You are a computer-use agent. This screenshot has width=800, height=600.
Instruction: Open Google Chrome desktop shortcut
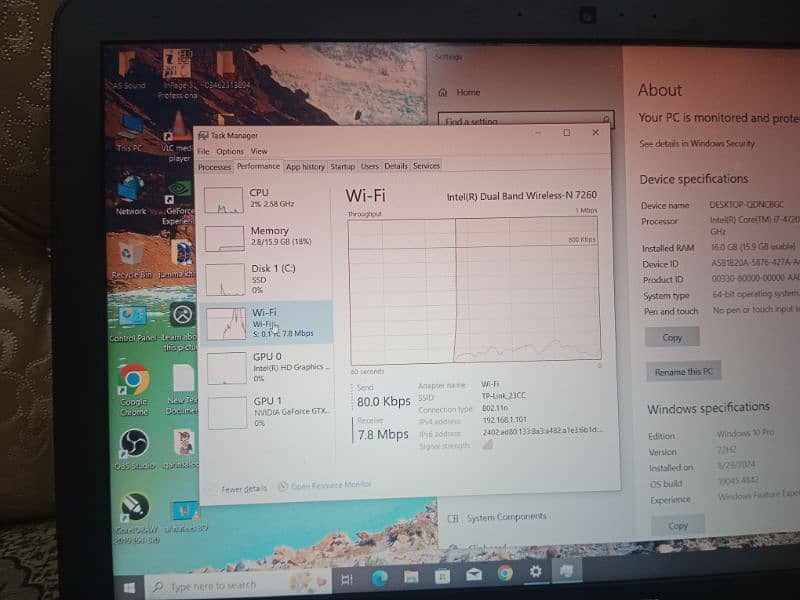tap(134, 390)
